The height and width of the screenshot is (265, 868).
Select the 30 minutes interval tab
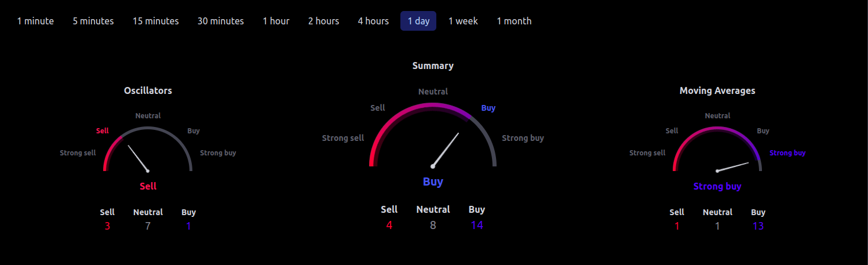coord(221,21)
